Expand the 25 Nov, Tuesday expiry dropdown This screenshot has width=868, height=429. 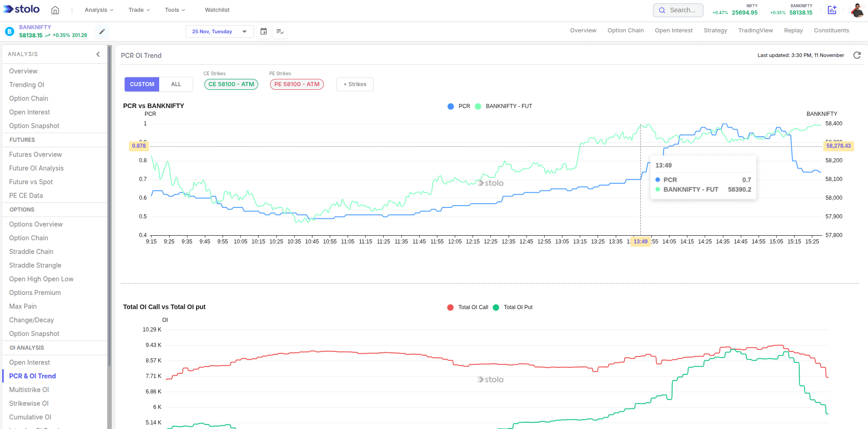219,31
